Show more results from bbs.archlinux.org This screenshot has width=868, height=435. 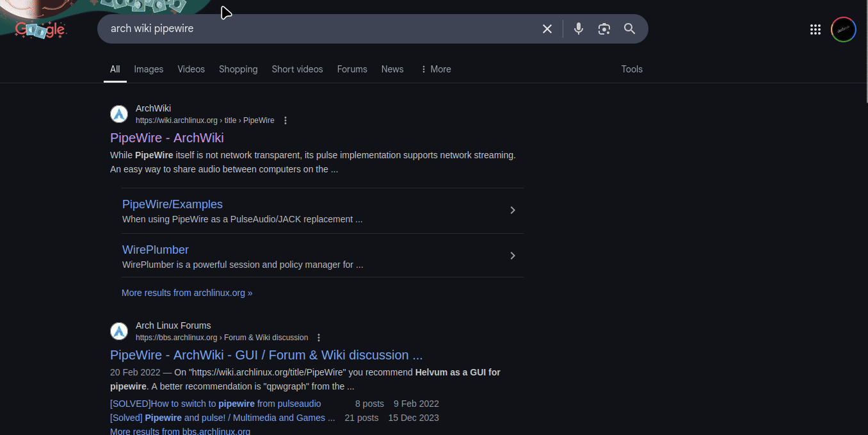tap(180, 431)
